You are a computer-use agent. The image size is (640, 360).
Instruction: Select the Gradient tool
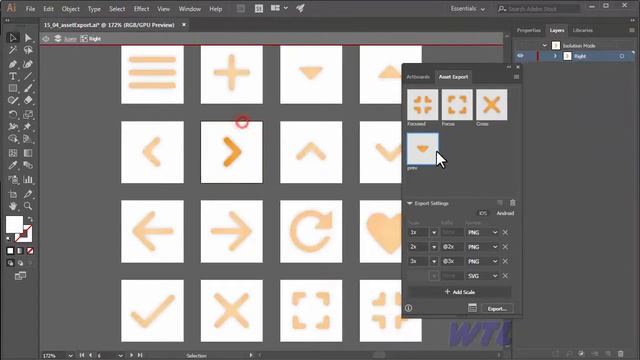(28, 153)
